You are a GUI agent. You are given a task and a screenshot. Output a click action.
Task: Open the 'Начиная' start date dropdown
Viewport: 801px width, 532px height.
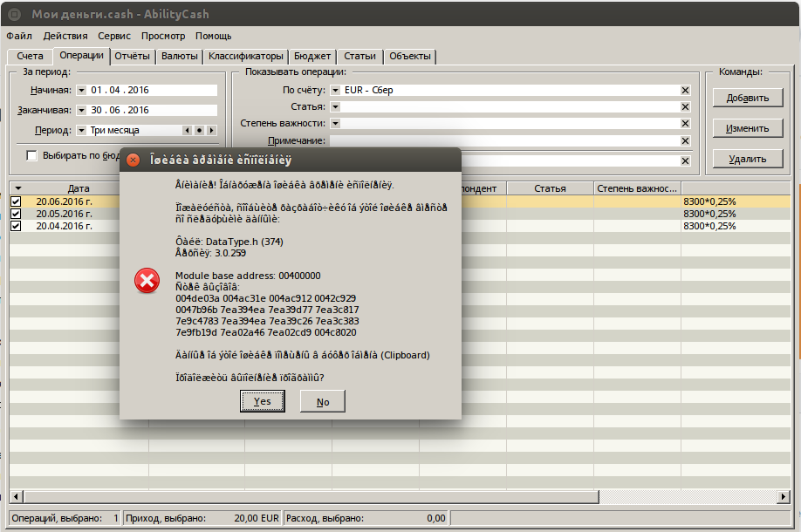(x=81, y=90)
